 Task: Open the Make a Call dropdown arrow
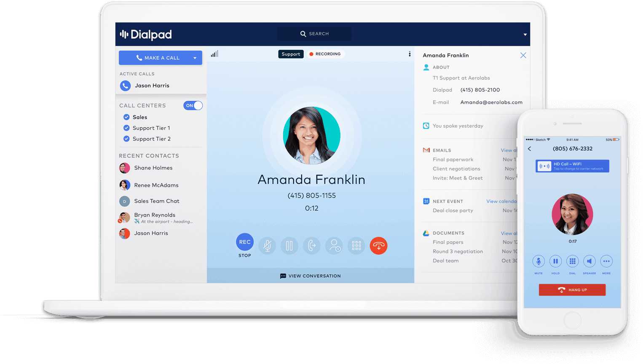pyautogui.click(x=195, y=58)
